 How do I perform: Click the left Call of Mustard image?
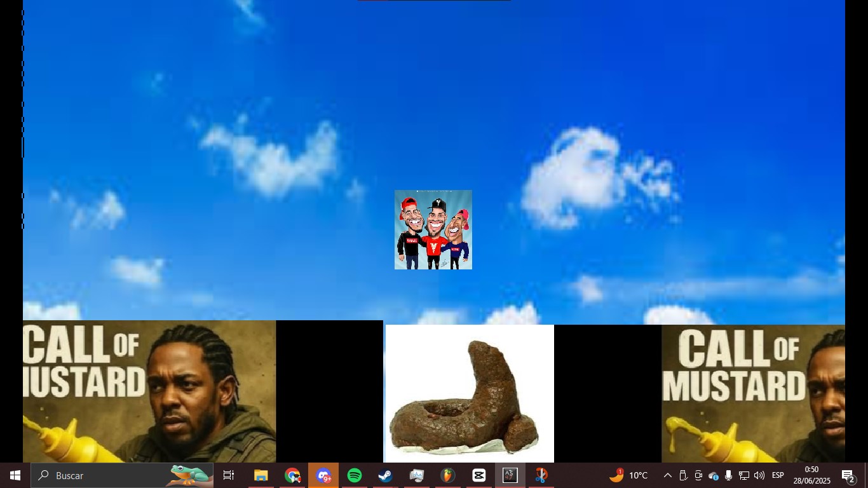tap(149, 391)
